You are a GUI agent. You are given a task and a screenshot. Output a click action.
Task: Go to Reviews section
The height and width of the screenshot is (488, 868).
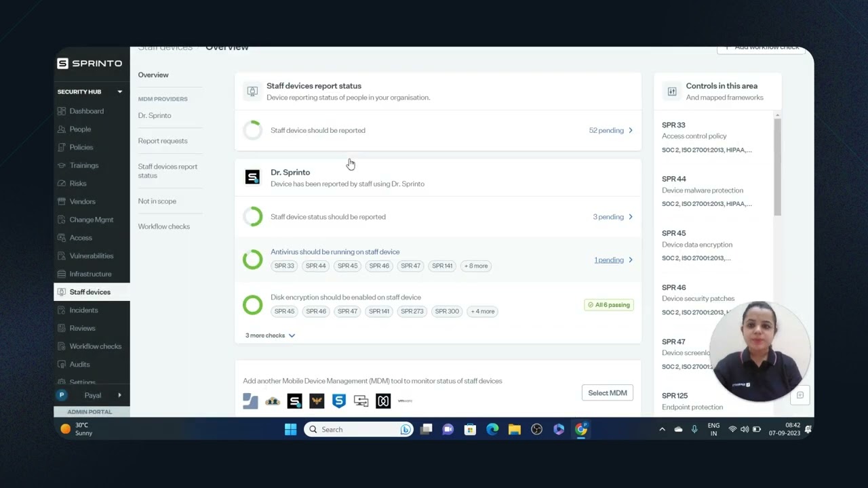click(82, 328)
